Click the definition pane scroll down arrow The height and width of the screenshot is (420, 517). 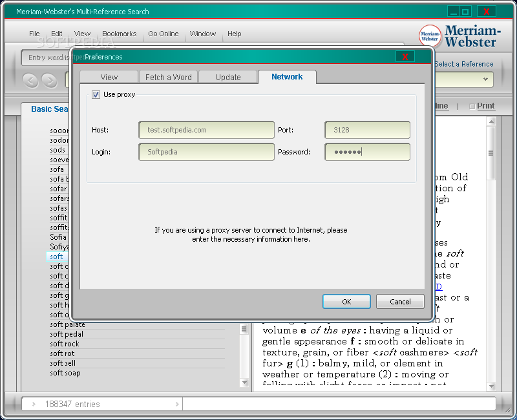(x=491, y=386)
